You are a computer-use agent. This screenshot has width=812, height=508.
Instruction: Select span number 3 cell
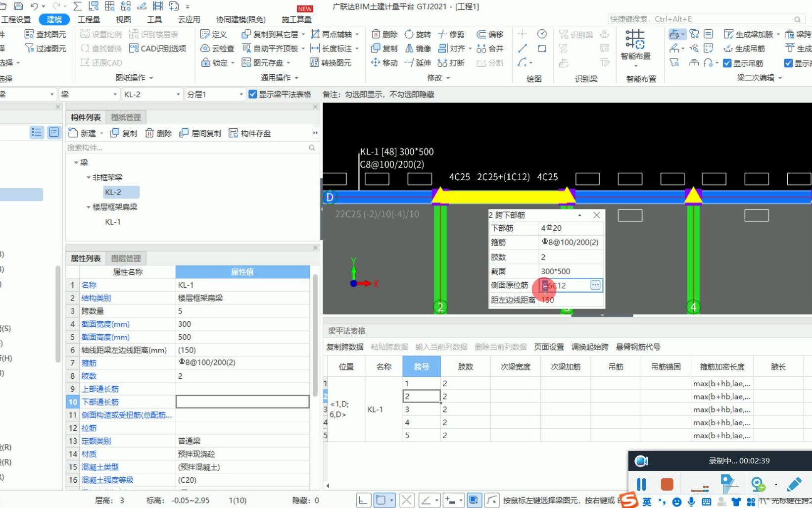[x=422, y=409]
